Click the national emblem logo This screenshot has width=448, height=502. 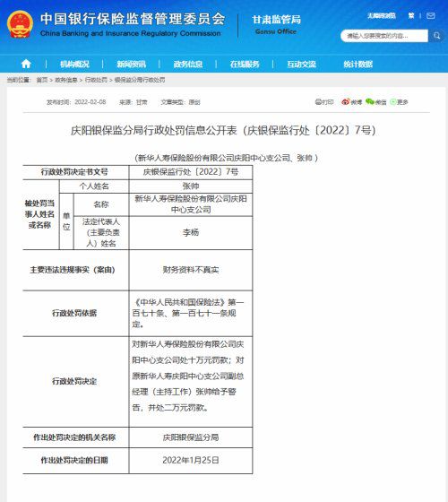[x=20, y=25]
